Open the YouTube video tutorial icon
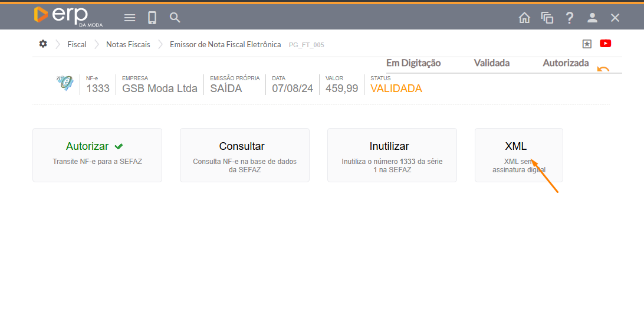 605,44
